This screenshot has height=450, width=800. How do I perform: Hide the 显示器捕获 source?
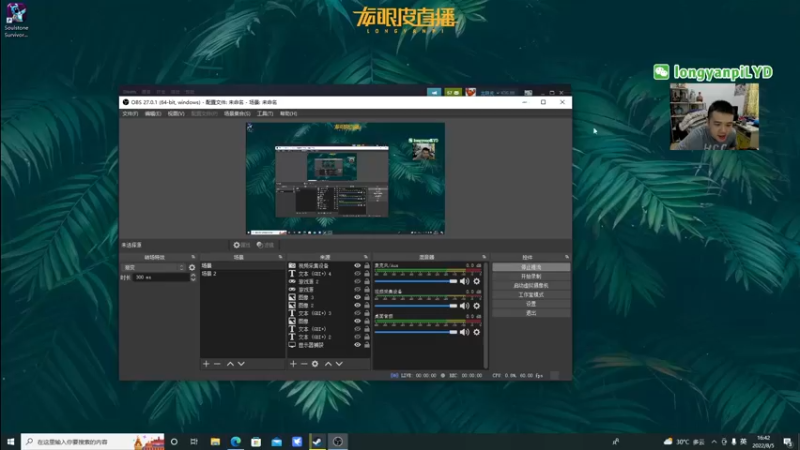357,345
